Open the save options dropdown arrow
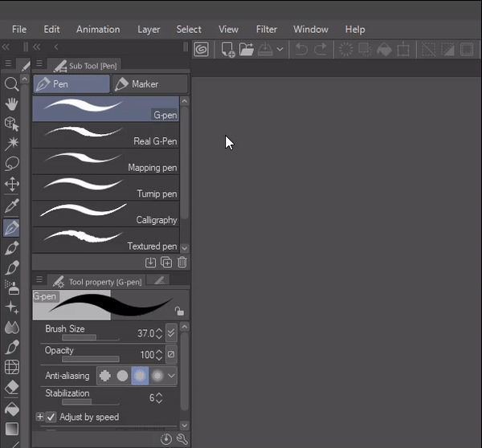The image size is (482, 448). pos(280,49)
